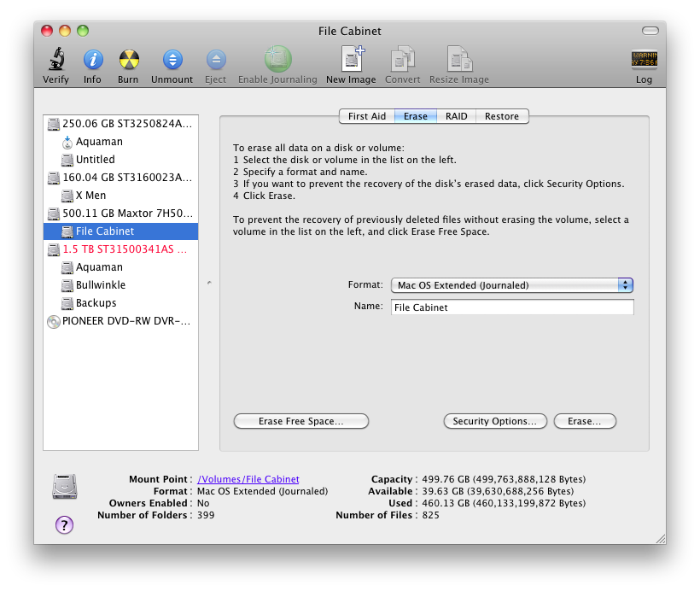Select the 500.11 GB Maxtor disk

click(120, 213)
